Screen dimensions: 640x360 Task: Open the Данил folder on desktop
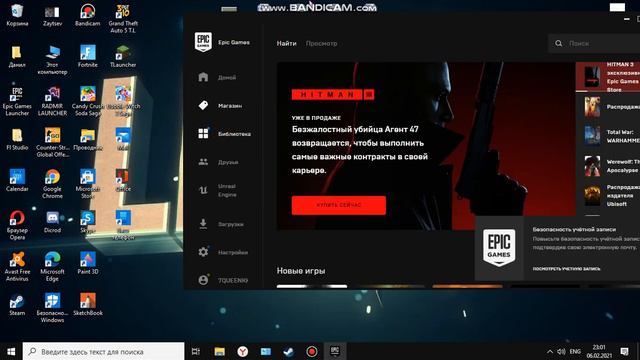[17, 57]
